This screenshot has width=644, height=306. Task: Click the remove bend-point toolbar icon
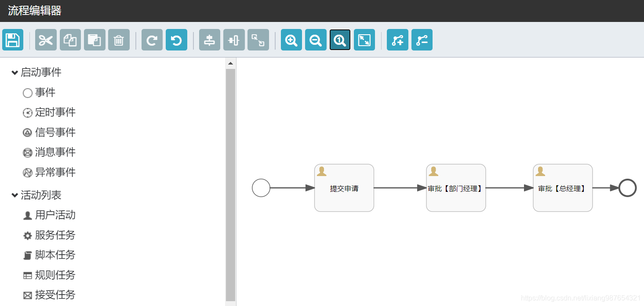coord(422,40)
